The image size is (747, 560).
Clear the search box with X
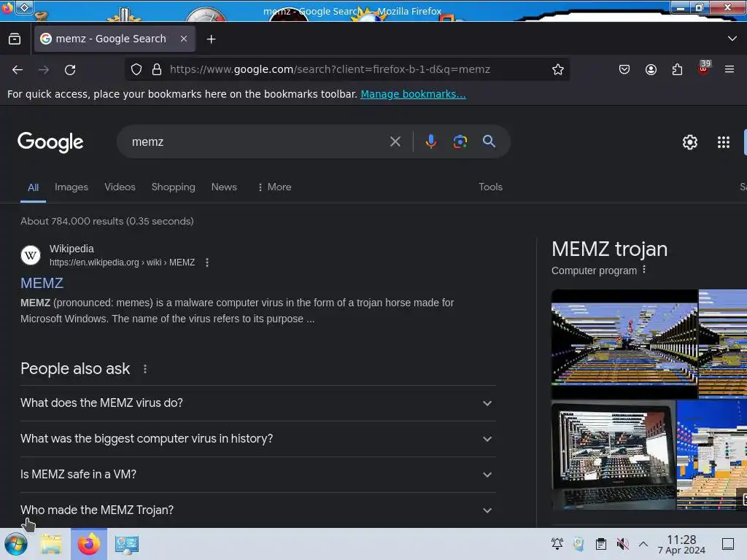point(395,141)
